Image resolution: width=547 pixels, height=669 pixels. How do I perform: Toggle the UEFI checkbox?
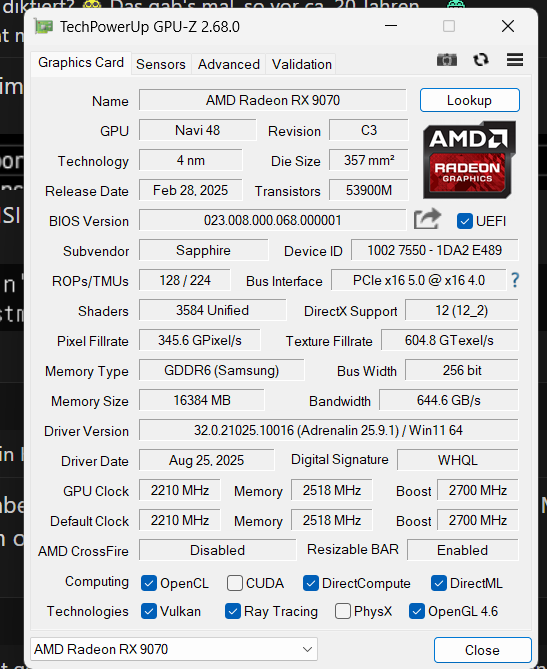464,221
